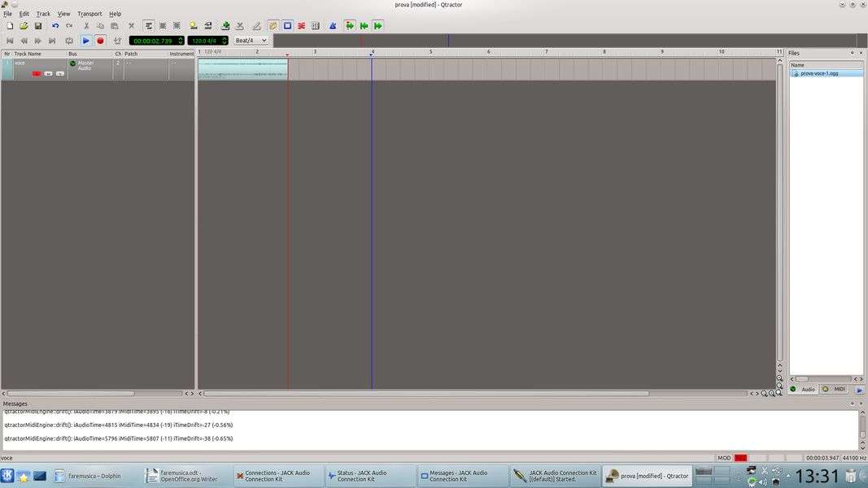
Task: Click the transport rewind button
Action: click(x=24, y=41)
